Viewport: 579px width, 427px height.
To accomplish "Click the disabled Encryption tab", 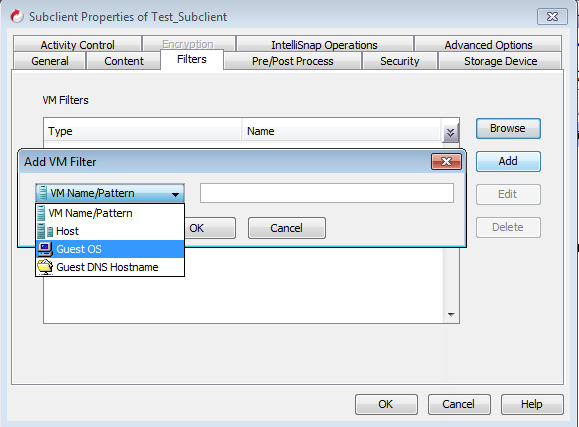I will coord(188,44).
